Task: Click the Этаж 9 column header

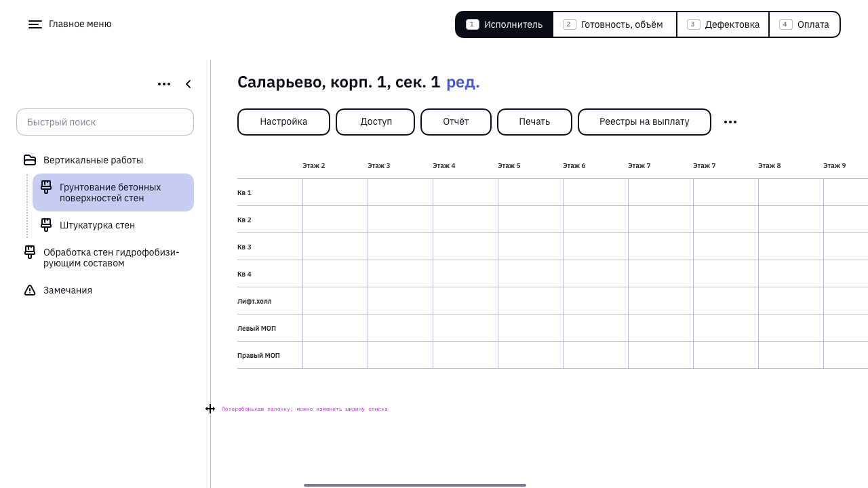Action: [835, 166]
